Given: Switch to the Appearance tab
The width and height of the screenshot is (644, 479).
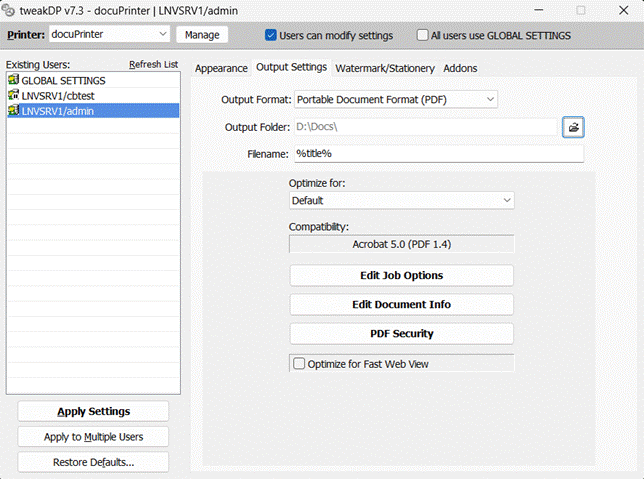Looking at the screenshot, I should (221, 68).
